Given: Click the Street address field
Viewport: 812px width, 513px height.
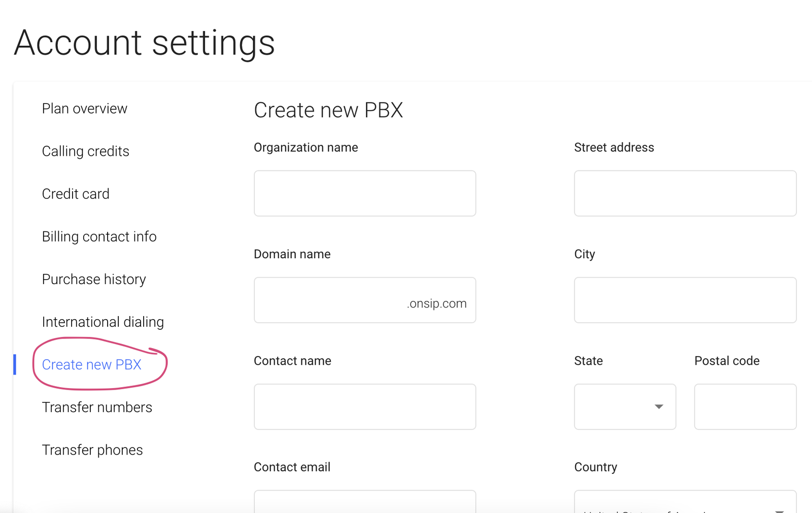Looking at the screenshot, I should click(x=685, y=193).
